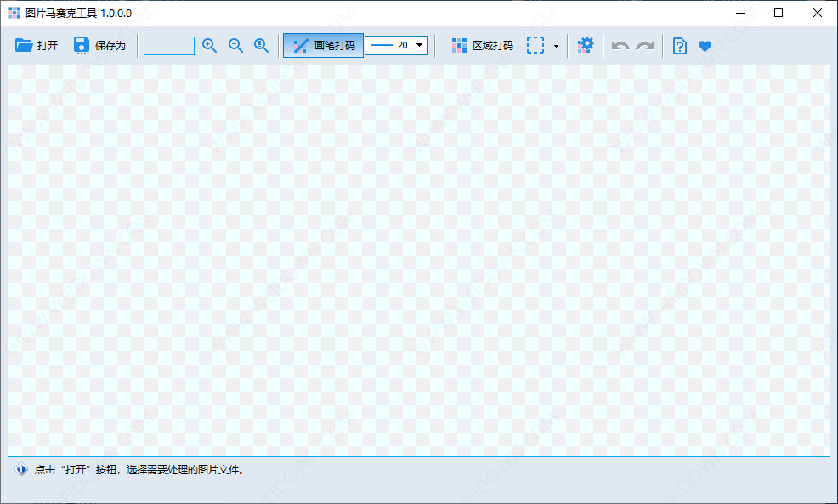
Task: Click the undo arrow icon
Action: (620, 45)
